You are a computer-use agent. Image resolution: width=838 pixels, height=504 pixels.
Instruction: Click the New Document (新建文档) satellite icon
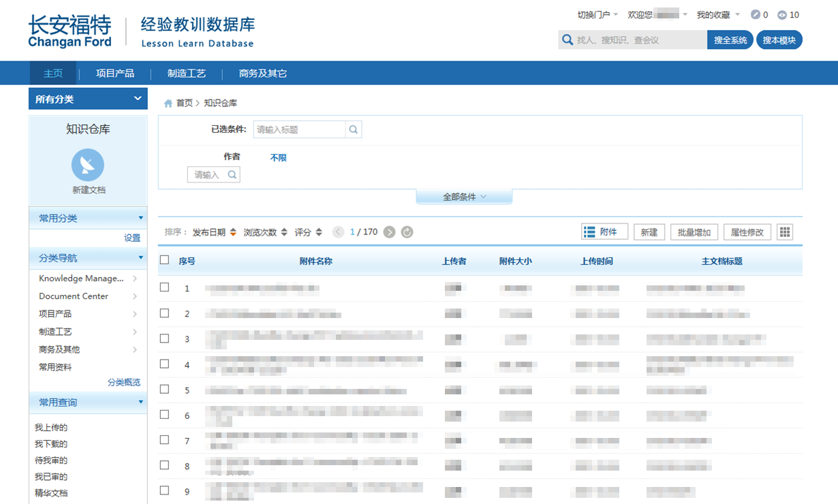tap(88, 165)
